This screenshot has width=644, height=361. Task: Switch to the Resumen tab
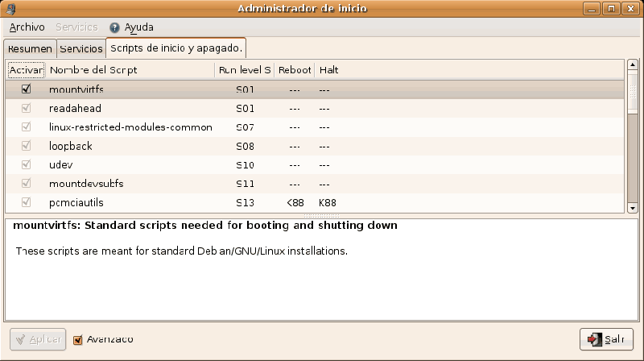(31, 48)
